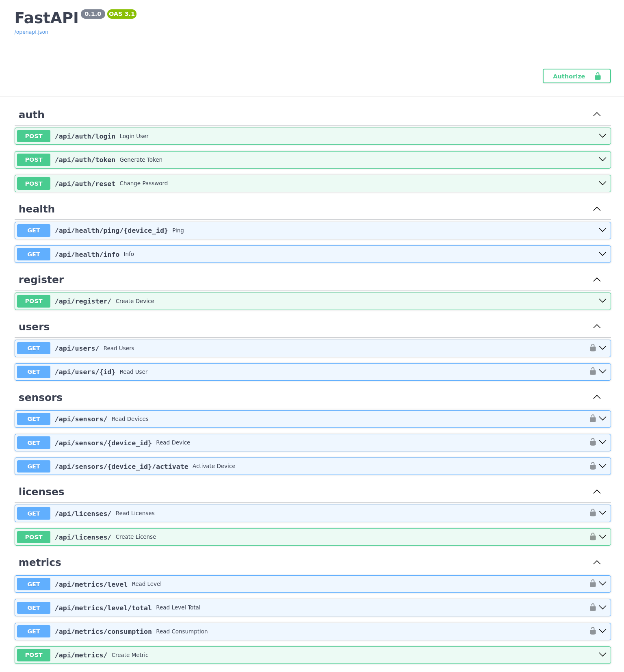Expand the Ping endpoint chevron
624x672 pixels.
click(602, 230)
